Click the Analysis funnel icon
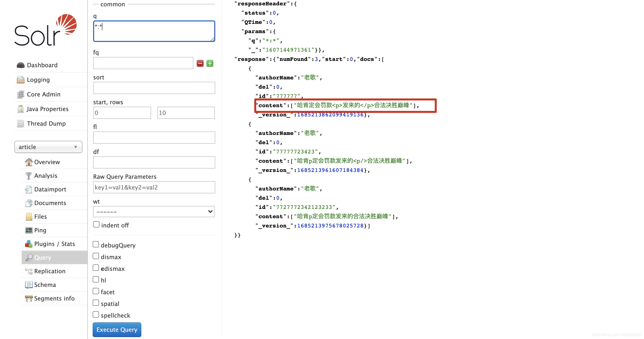Image resolution: width=644 pixels, height=339 pixels. pyautogui.click(x=29, y=176)
